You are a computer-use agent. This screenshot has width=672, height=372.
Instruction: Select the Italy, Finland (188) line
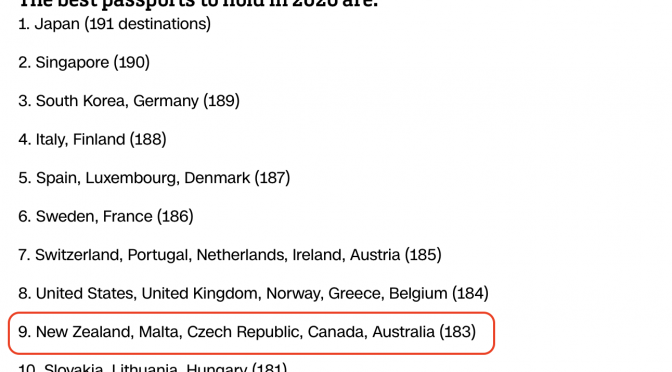tap(92, 140)
